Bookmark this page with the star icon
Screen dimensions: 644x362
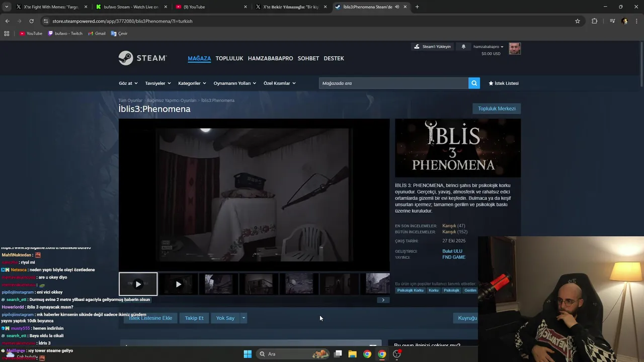pyautogui.click(x=578, y=21)
